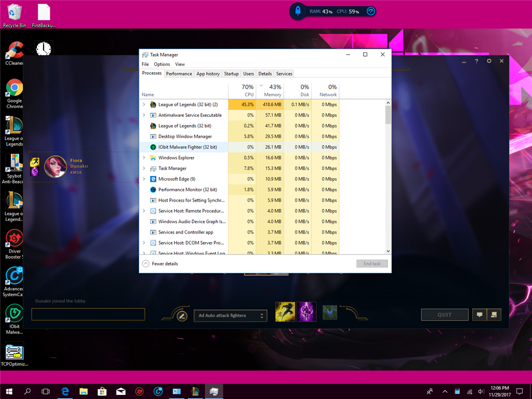Open the File menu in Task Manager
This screenshot has width=532, height=399.
pyautogui.click(x=145, y=64)
